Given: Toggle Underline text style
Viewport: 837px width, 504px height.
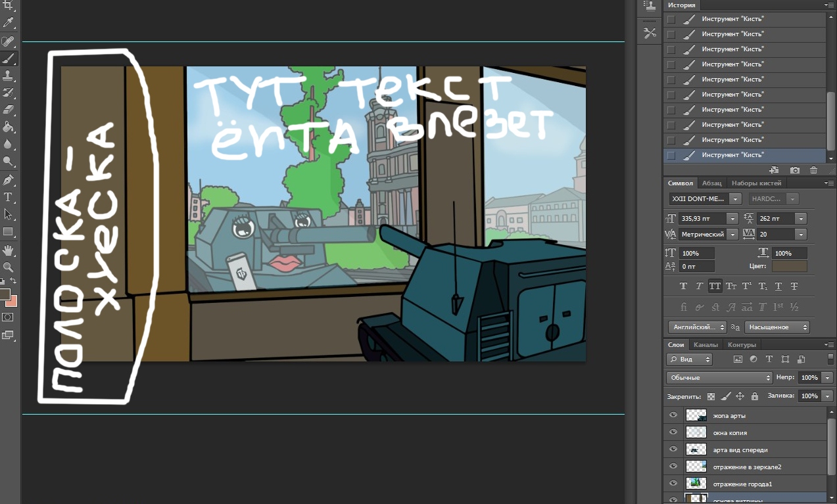Looking at the screenshot, I should [778, 286].
